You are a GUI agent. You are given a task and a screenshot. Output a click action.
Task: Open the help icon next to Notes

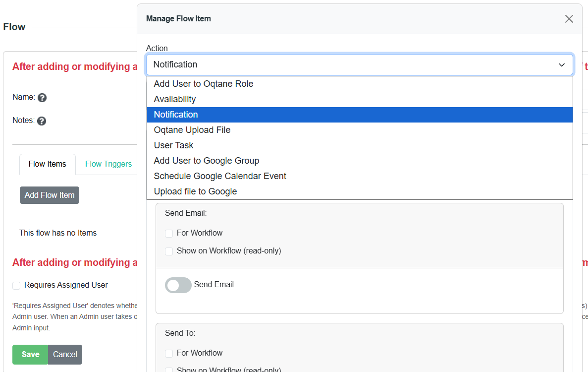[42, 121]
